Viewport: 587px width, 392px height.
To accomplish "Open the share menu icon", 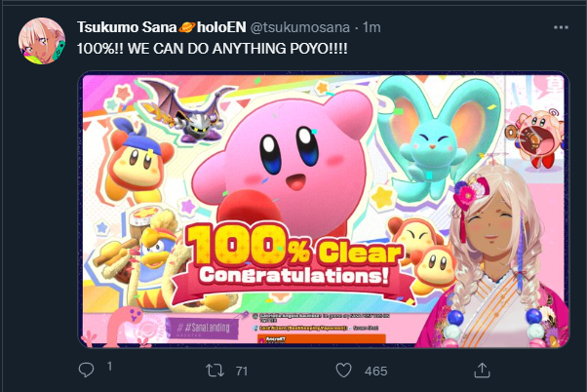I will (x=480, y=371).
